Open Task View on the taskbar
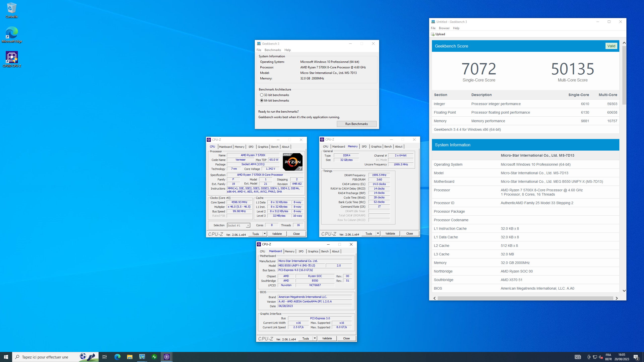This screenshot has height=362, width=644. 104,357
